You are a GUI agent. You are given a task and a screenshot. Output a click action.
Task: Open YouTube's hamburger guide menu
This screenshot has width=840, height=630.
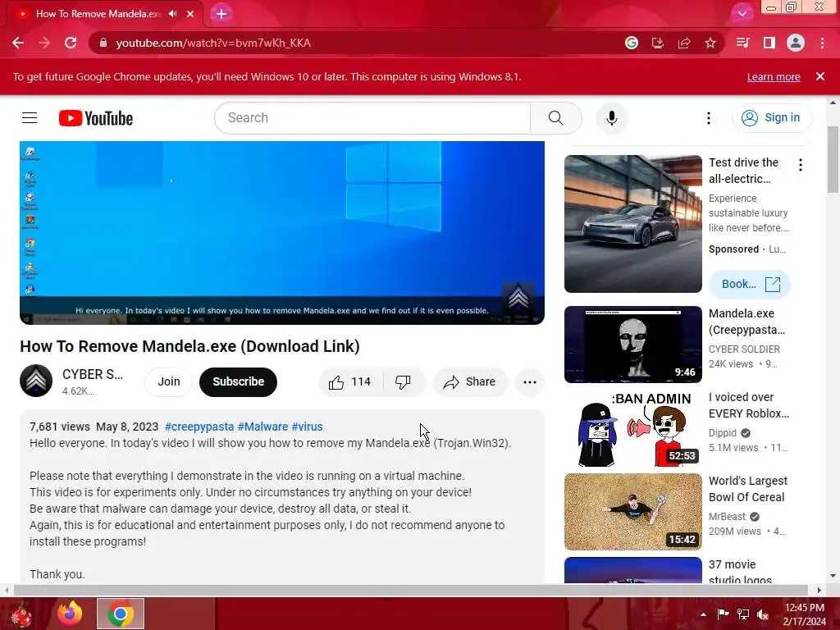tap(30, 118)
